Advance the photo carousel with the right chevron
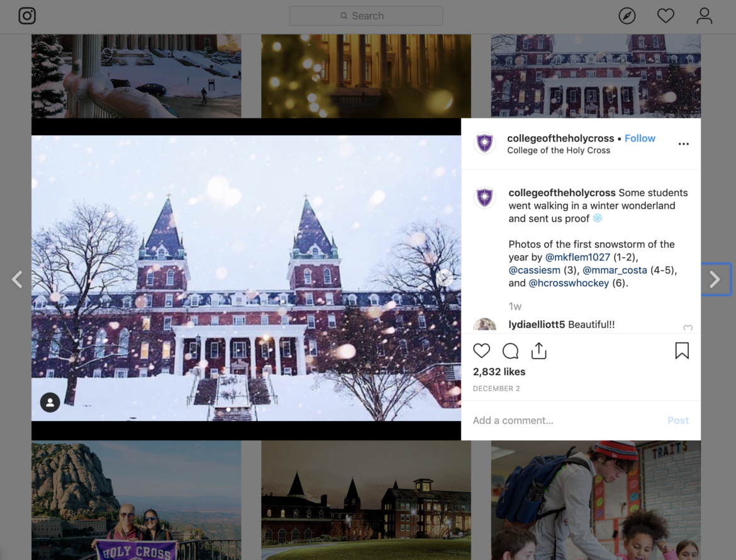 [x=445, y=277]
